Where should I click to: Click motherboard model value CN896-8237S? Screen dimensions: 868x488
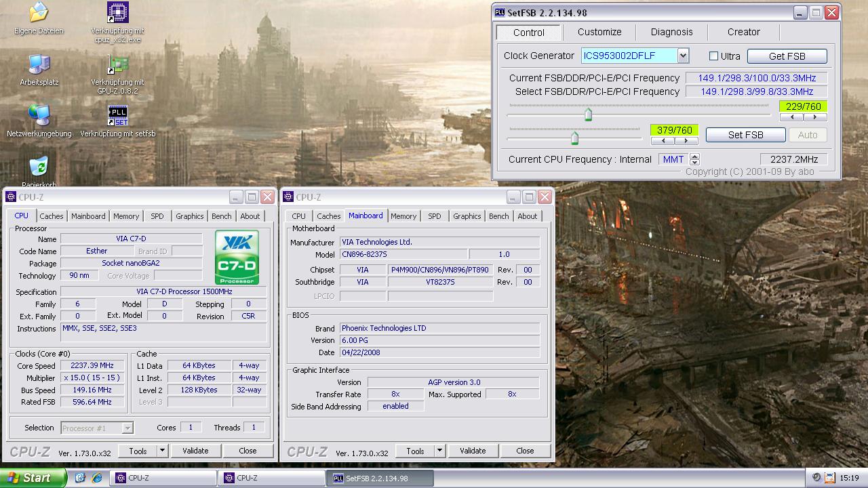coord(403,254)
